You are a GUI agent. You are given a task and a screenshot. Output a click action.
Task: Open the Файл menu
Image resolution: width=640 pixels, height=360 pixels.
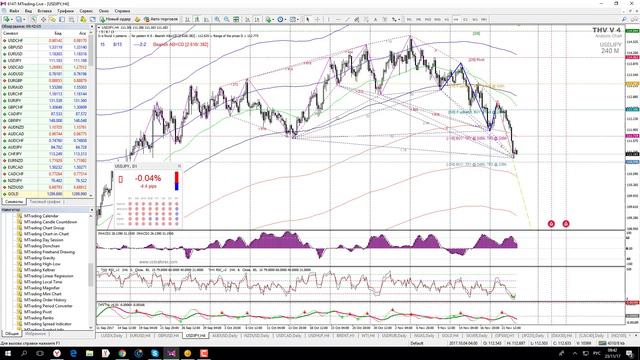[x=13, y=11]
